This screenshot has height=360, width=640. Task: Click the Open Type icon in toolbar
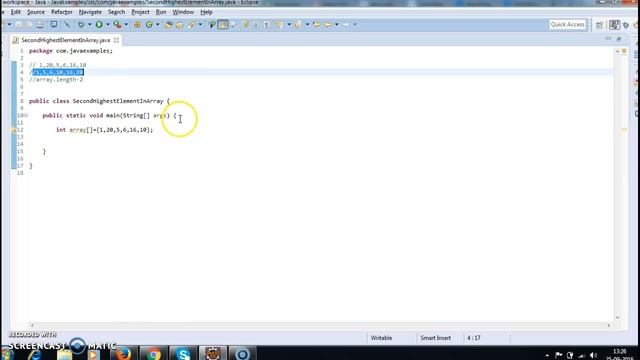169,24
